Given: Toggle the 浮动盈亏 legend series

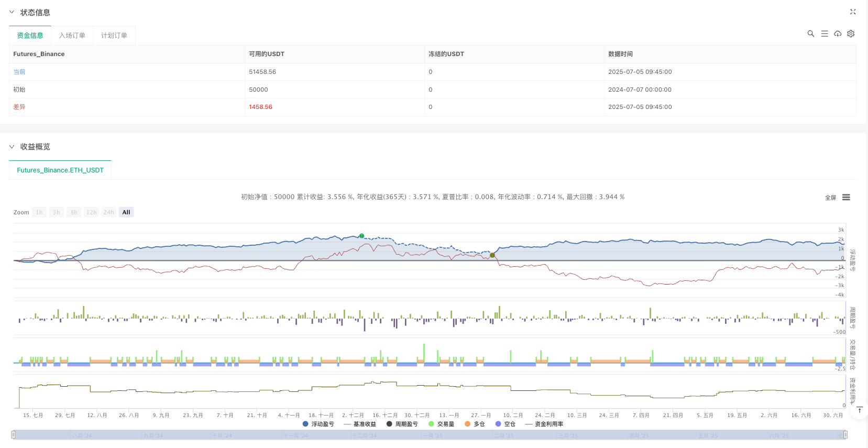Looking at the screenshot, I should tap(318, 424).
